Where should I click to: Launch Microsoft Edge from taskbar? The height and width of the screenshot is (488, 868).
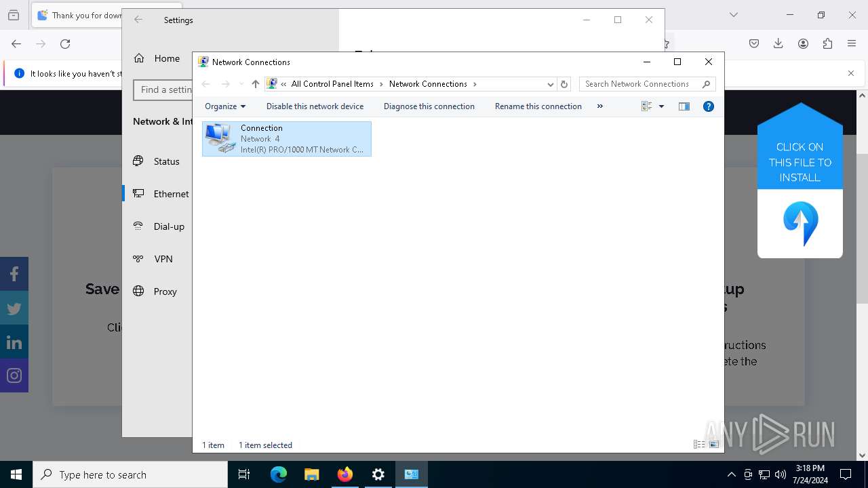pyautogui.click(x=279, y=474)
